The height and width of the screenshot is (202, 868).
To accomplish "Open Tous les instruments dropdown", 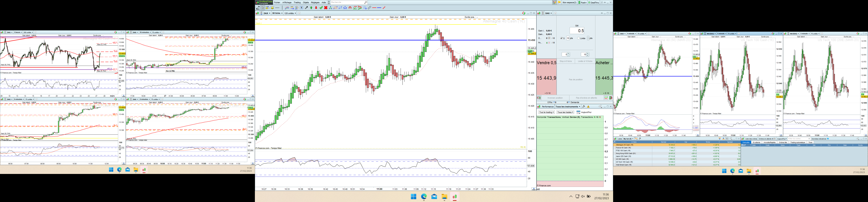I will (x=568, y=106).
